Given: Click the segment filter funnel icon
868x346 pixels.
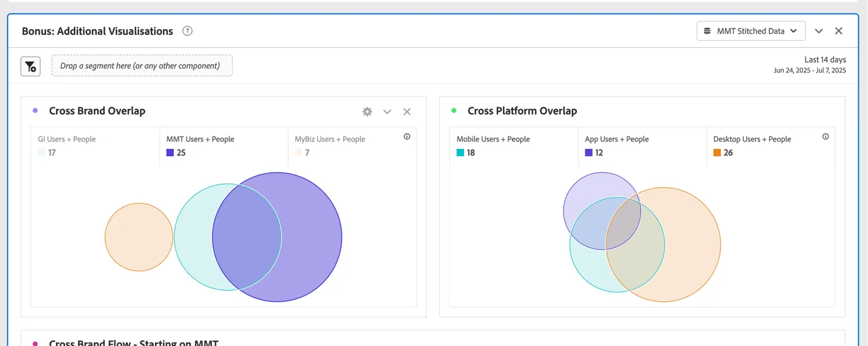Looking at the screenshot, I should [30, 66].
